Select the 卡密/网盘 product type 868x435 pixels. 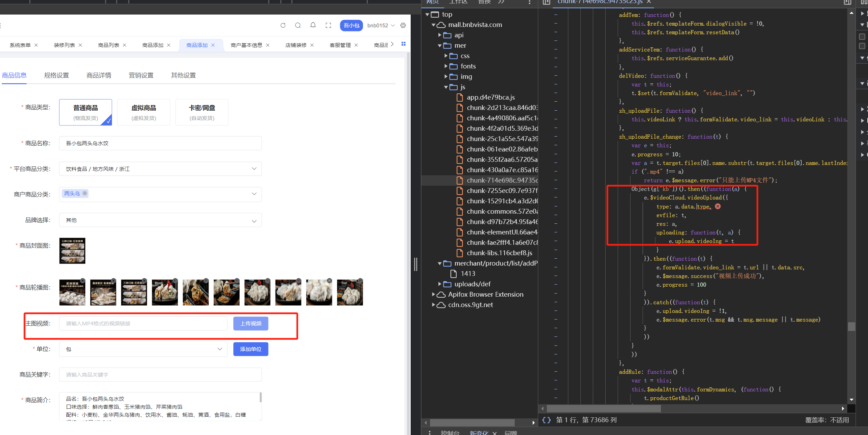[x=202, y=112]
